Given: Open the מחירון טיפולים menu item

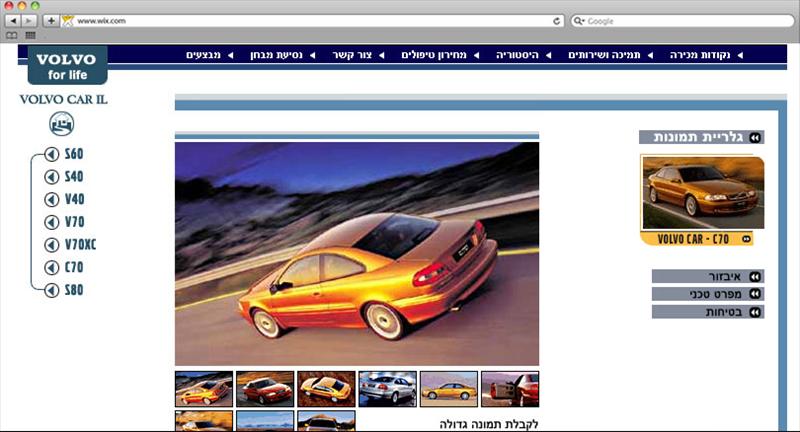Looking at the screenshot, I should point(434,55).
